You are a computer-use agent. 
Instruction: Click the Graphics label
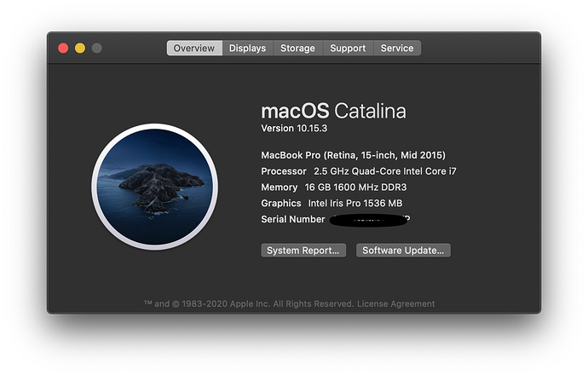281,203
